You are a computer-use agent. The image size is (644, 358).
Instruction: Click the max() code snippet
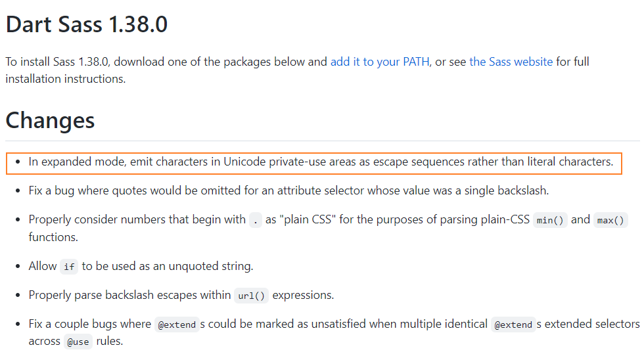pyautogui.click(x=610, y=221)
